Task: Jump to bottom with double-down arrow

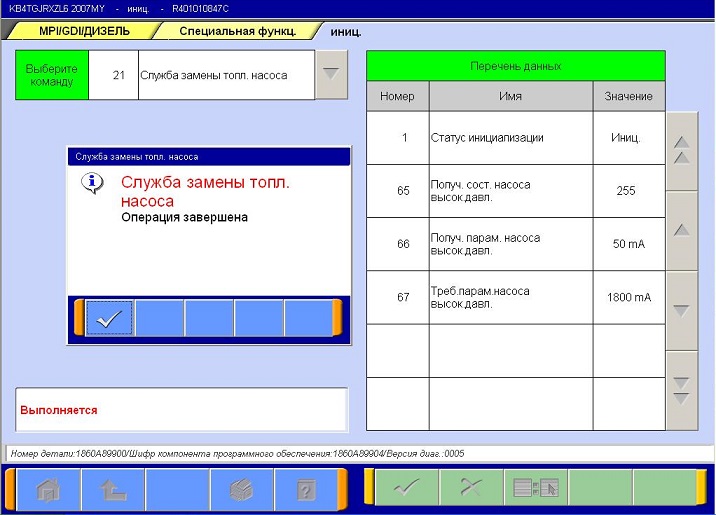Action: [x=681, y=391]
